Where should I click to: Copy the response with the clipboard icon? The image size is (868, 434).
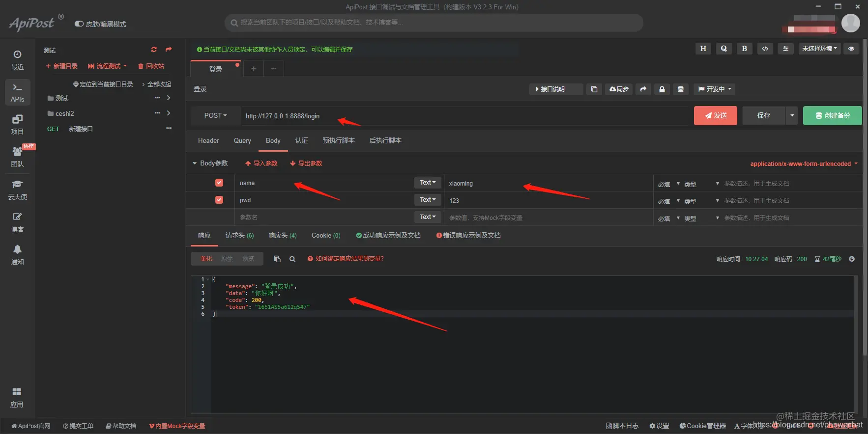click(x=277, y=259)
